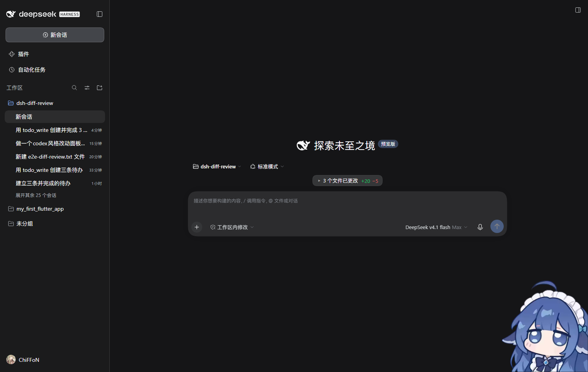Image resolution: width=588 pixels, height=372 pixels.
Task: Click the −5 deletions count
Action: point(376,181)
